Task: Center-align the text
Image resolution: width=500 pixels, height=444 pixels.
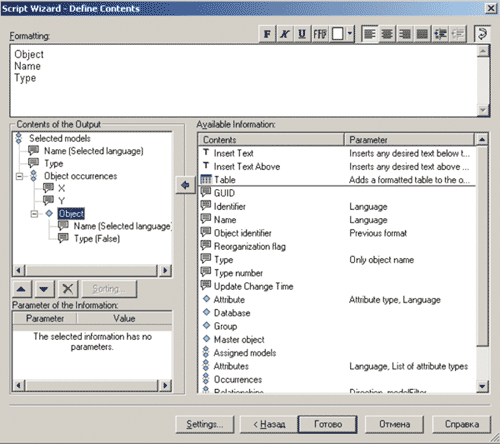Action: (387, 34)
